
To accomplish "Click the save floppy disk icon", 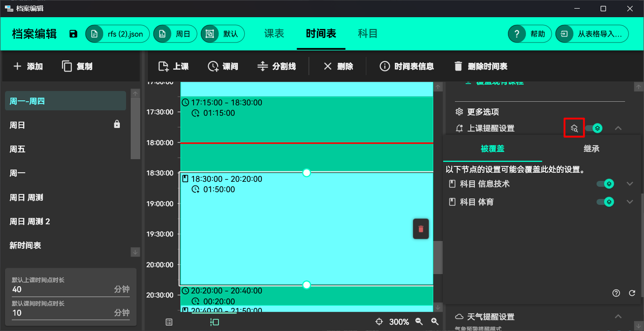I will click(73, 34).
